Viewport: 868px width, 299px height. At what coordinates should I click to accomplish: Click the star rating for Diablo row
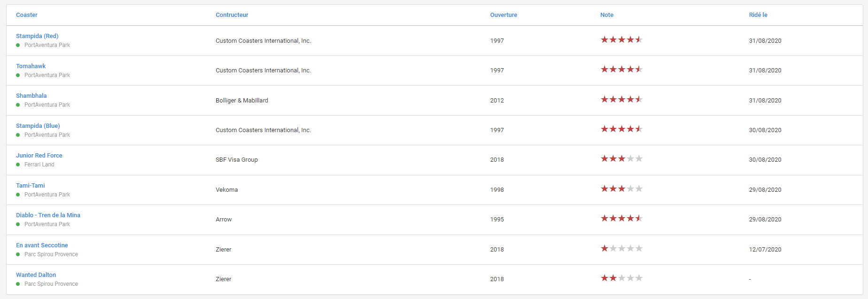point(622,218)
